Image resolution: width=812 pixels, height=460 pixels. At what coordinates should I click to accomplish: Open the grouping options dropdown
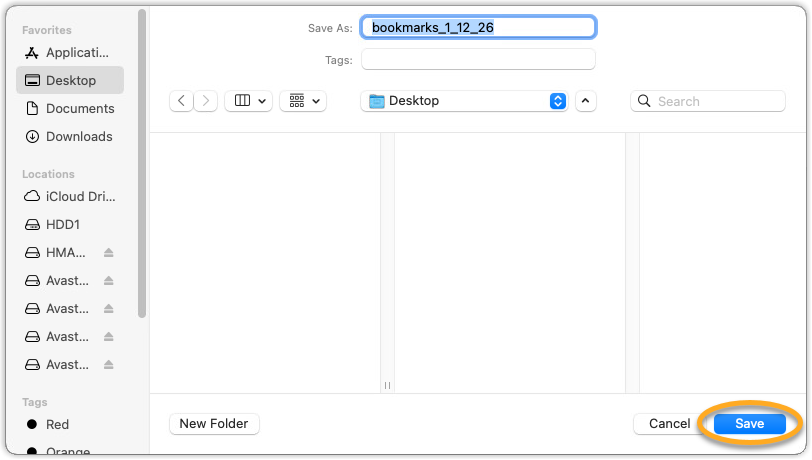click(304, 101)
